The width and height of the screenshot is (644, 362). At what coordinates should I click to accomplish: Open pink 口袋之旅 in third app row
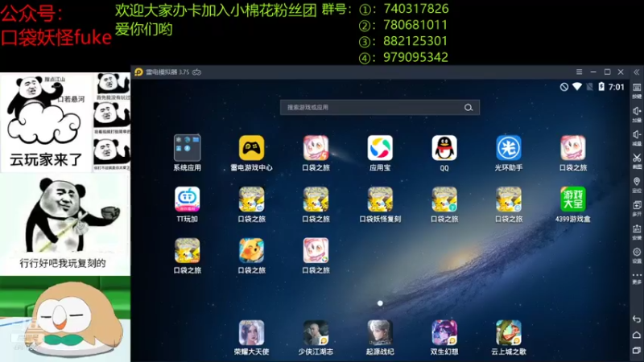(316, 251)
